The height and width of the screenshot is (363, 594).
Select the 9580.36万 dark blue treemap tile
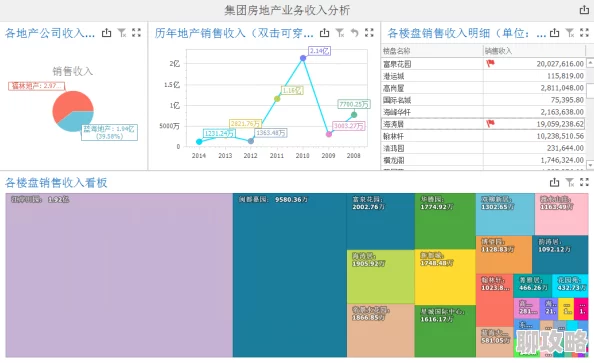pos(290,275)
